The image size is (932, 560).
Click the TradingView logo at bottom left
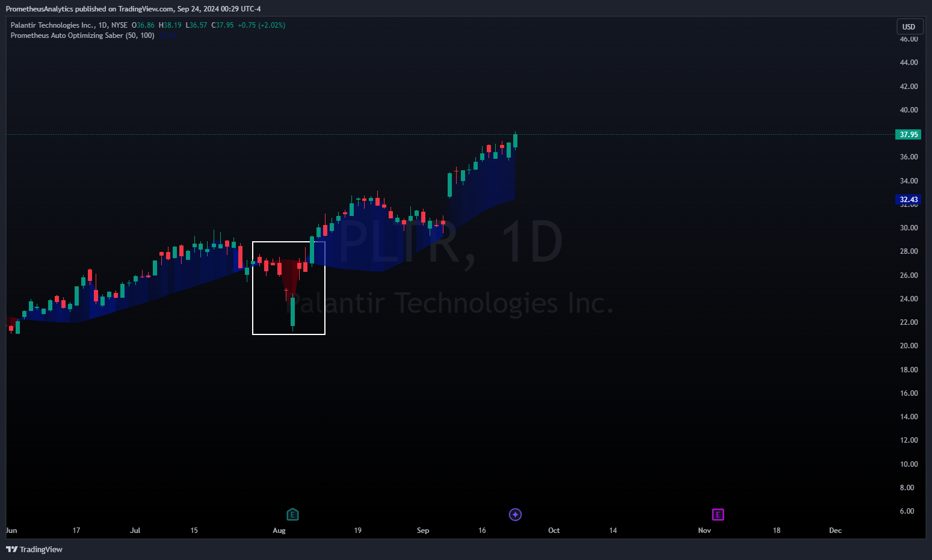coord(34,549)
